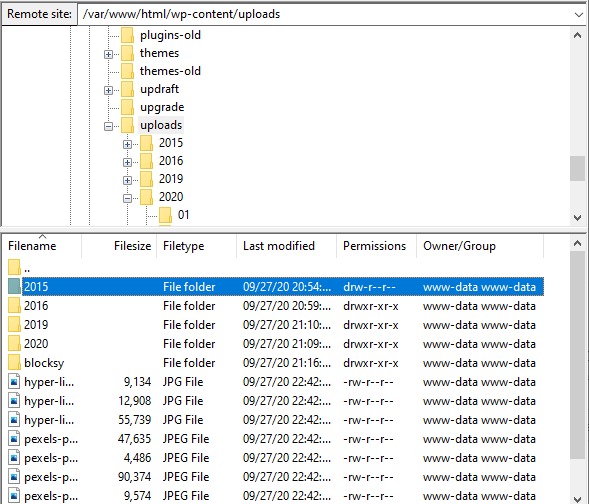
Task: Click the parent directory '..' folder icon
Action: pyautogui.click(x=14, y=267)
